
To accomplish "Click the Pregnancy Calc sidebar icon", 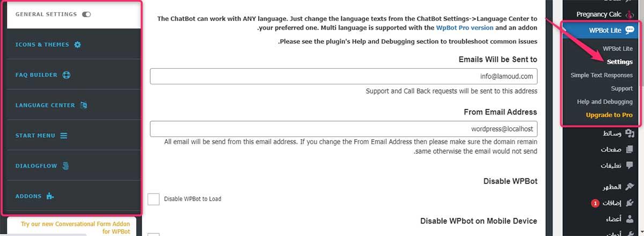I will coord(630,12).
